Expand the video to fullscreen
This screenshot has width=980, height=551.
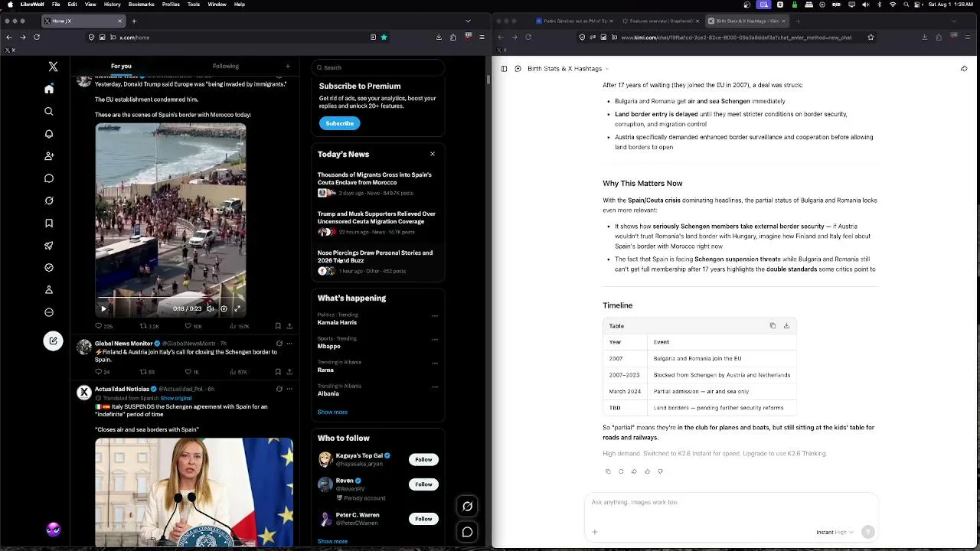pos(237,308)
